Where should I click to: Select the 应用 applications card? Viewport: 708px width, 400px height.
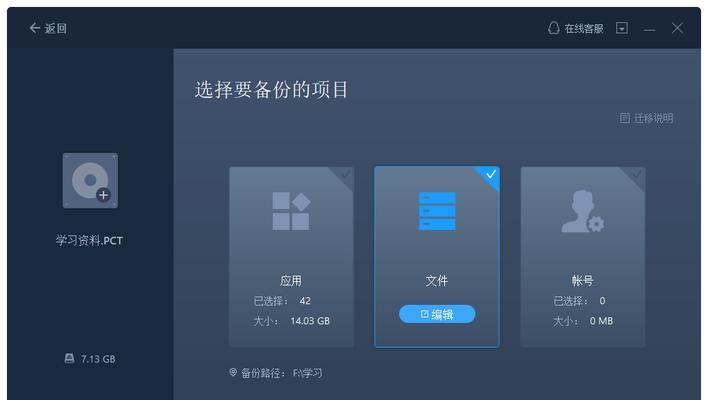[x=291, y=257]
